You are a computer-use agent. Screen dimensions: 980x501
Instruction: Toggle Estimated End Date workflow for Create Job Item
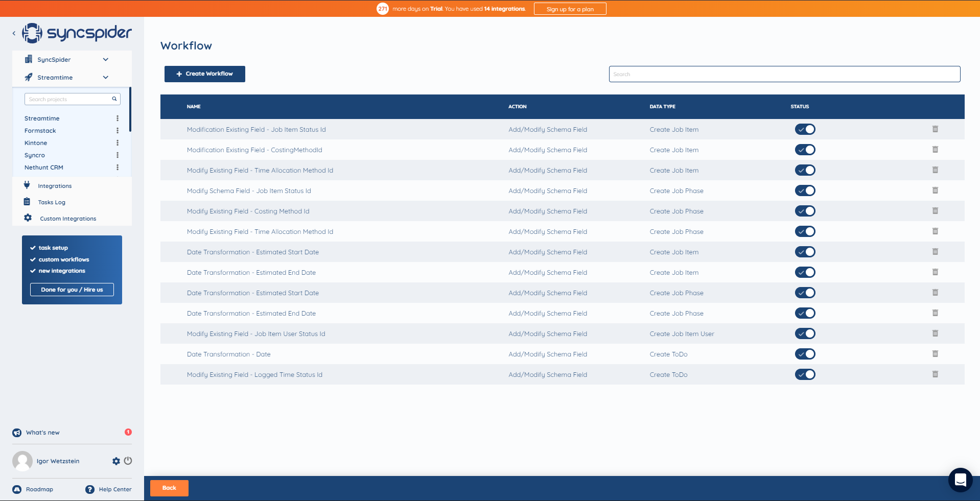click(805, 272)
